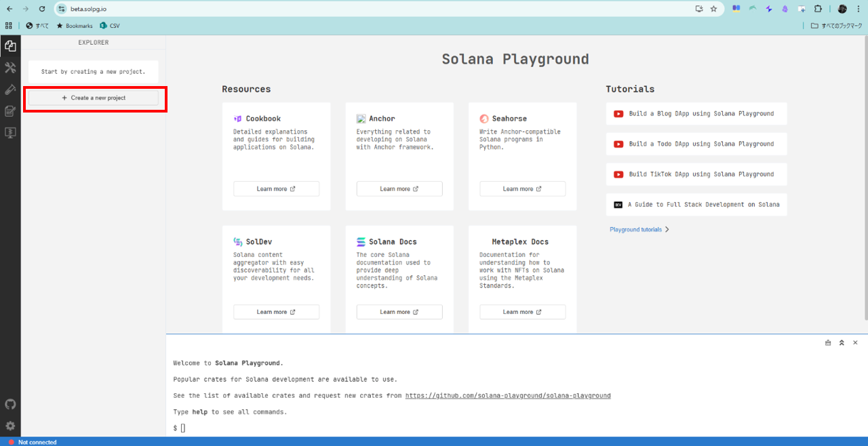
Task: Click the page vertical scrollbar
Action: (x=865, y=178)
